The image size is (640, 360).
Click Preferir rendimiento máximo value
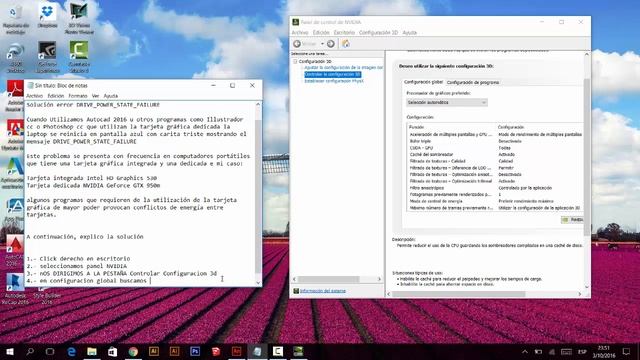tap(526, 201)
